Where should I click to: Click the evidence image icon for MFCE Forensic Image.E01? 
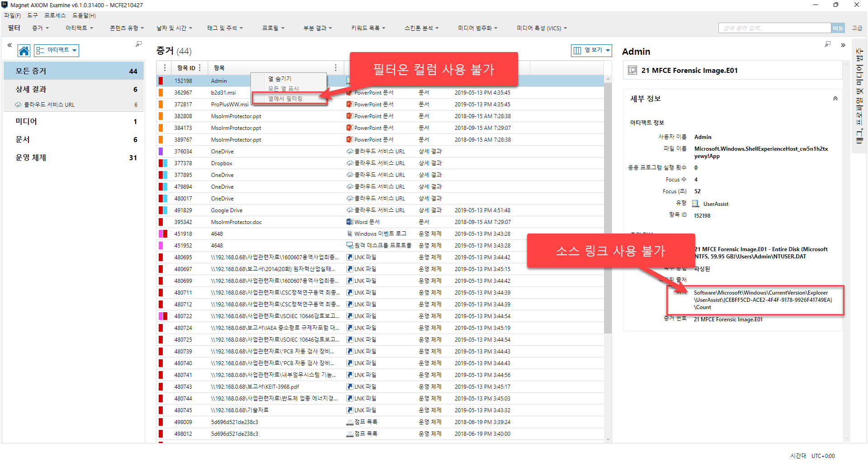point(632,70)
